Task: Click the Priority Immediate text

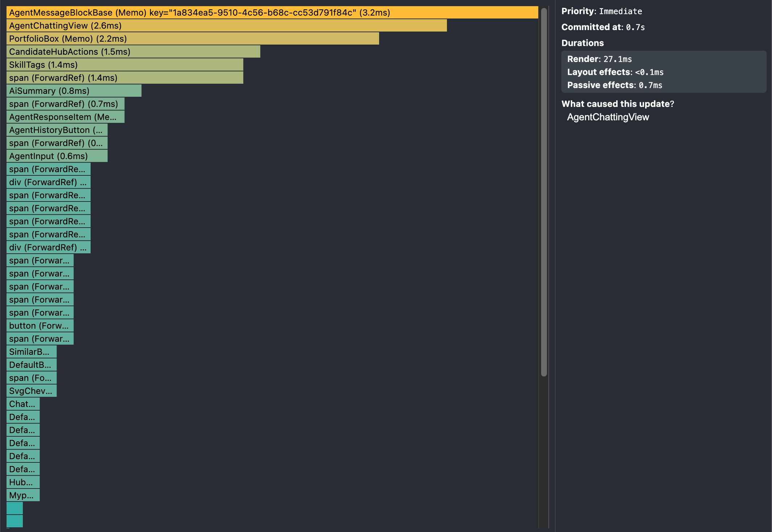Action: [602, 11]
